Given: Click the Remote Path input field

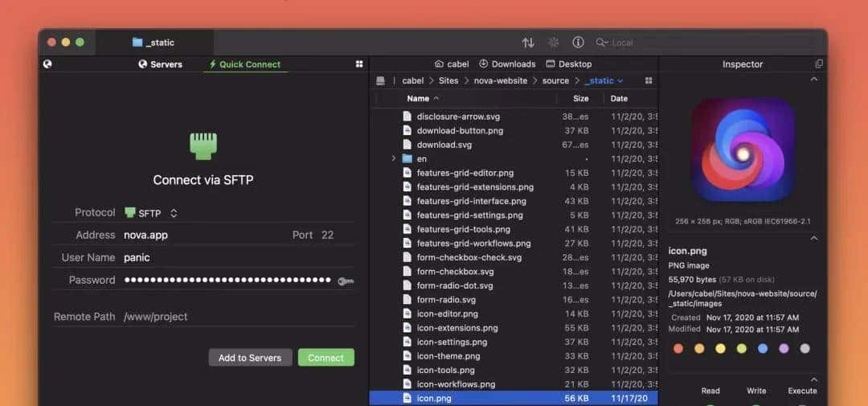Looking at the screenshot, I should (x=233, y=317).
